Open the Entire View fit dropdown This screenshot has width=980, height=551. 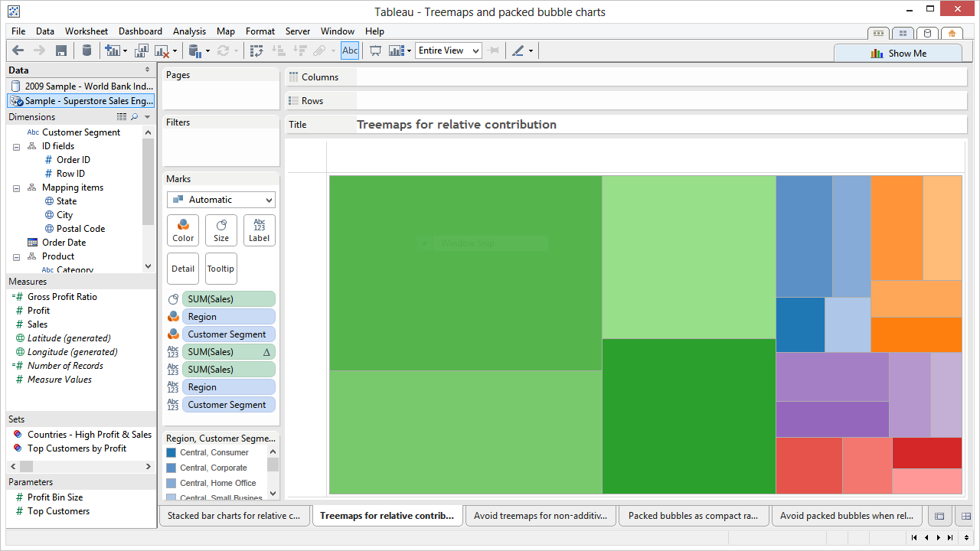click(476, 51)
